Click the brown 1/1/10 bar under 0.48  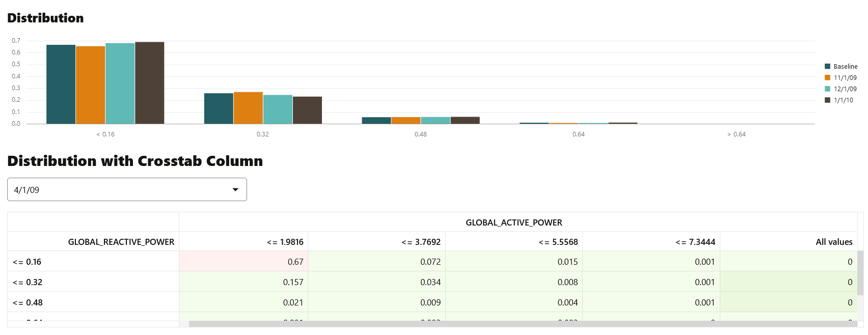click(x=465, y=120)
